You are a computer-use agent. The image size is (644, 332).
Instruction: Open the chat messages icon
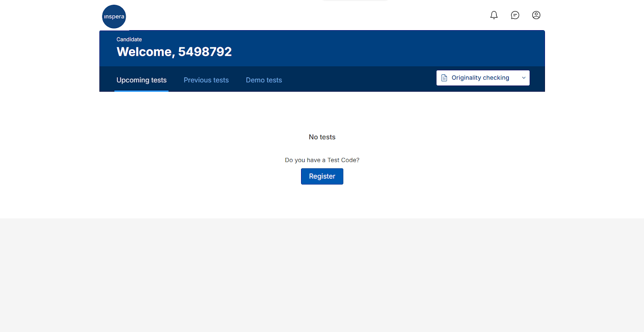point(515,15)
